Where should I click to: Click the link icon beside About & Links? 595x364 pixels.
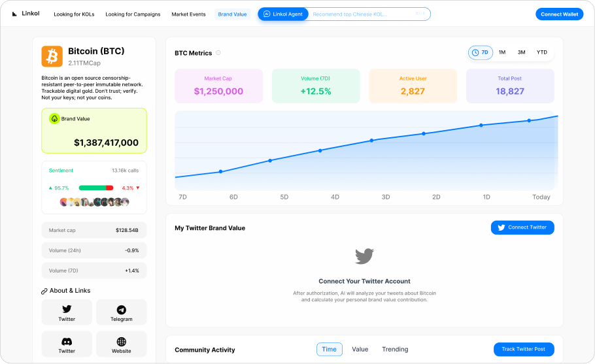click(x=44, y=291)
